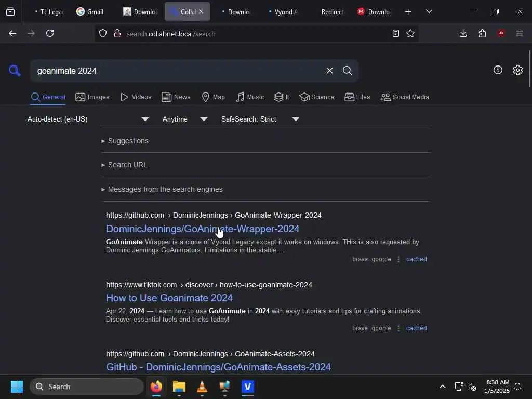This screenshot has height=399, width=532.
Task: Click the page vertical scrollbar
Action: click(x=529, y=69)
